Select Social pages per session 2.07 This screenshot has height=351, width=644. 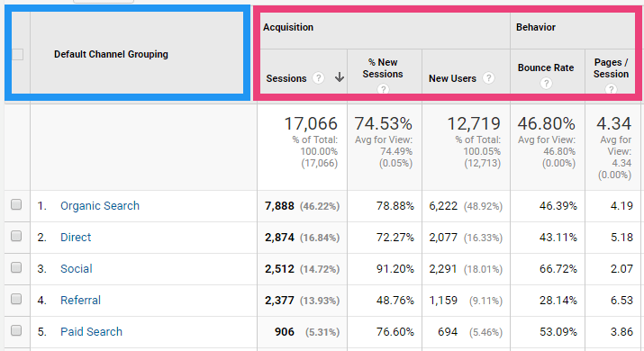(621, 269)
